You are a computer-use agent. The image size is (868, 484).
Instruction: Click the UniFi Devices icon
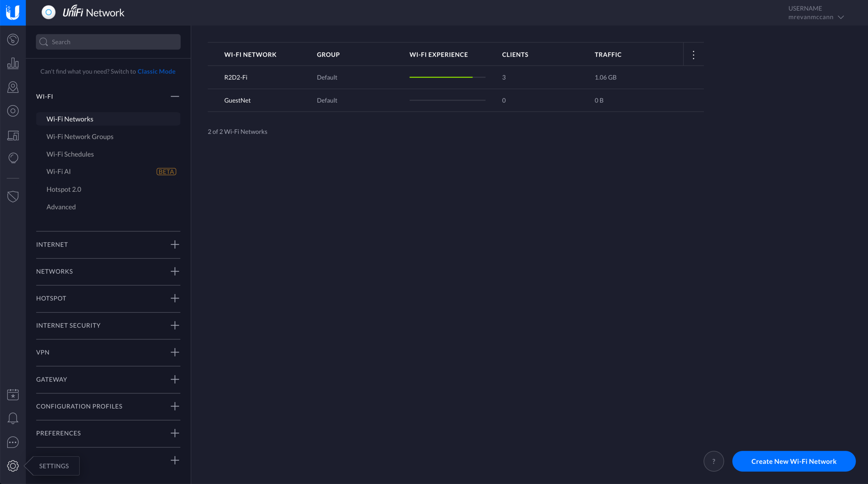point(13,135)
